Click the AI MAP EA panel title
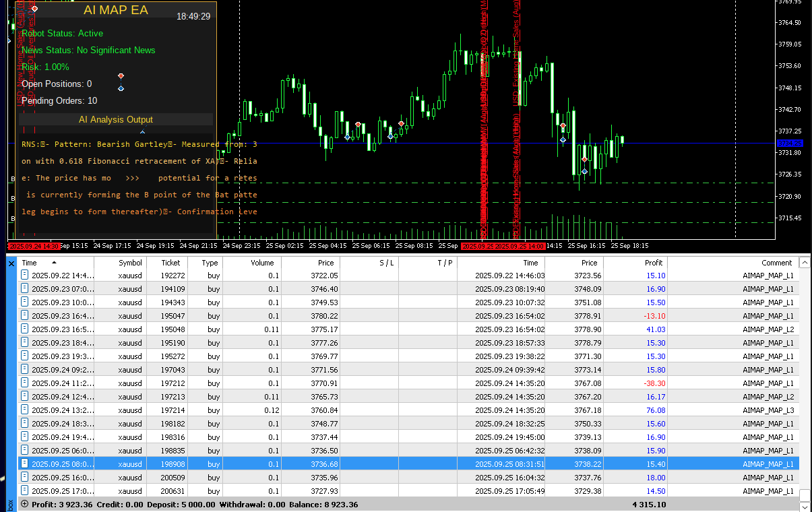 (116, 10)
